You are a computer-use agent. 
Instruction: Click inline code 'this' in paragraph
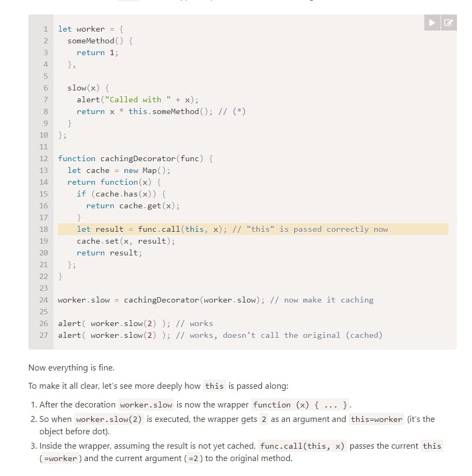coord(214,386)
